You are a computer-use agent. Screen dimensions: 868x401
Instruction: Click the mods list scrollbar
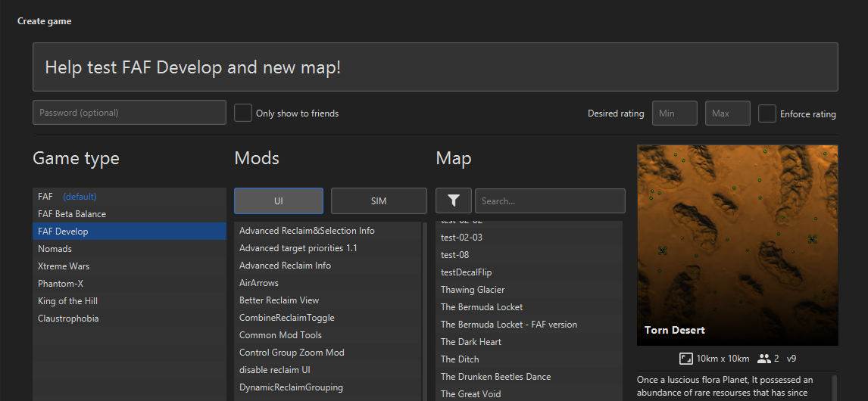tap(425, 311)
